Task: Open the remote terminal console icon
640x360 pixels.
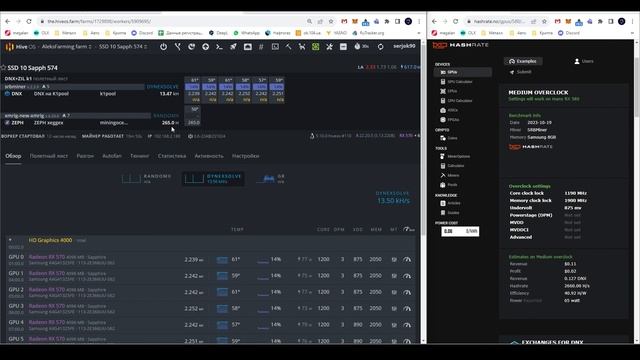Action: 219,47
